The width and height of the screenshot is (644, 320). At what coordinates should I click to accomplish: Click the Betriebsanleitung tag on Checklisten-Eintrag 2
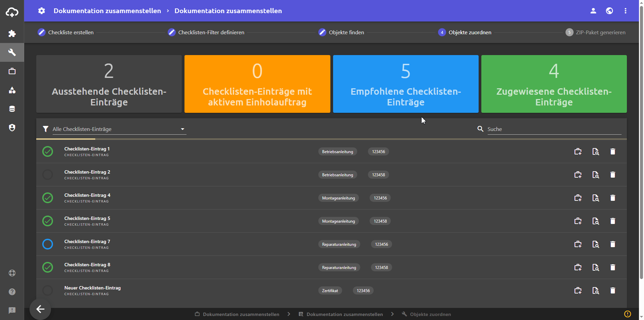(337, 175)
